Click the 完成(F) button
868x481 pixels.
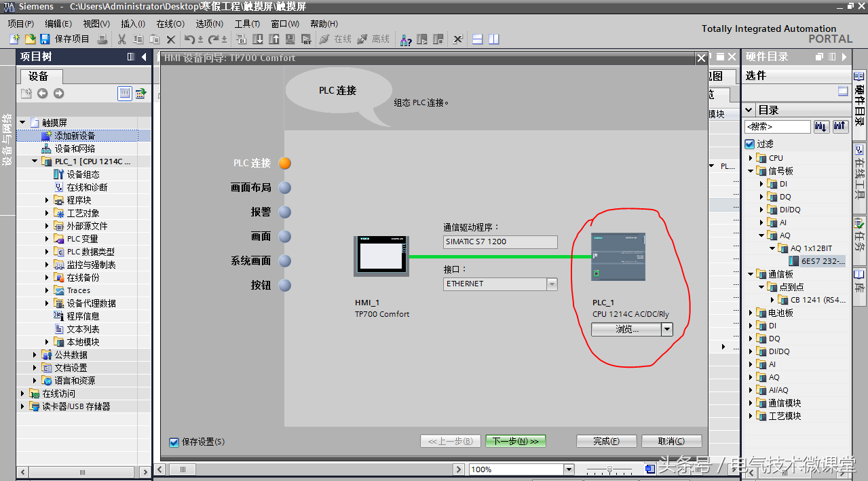click(606, 442)
